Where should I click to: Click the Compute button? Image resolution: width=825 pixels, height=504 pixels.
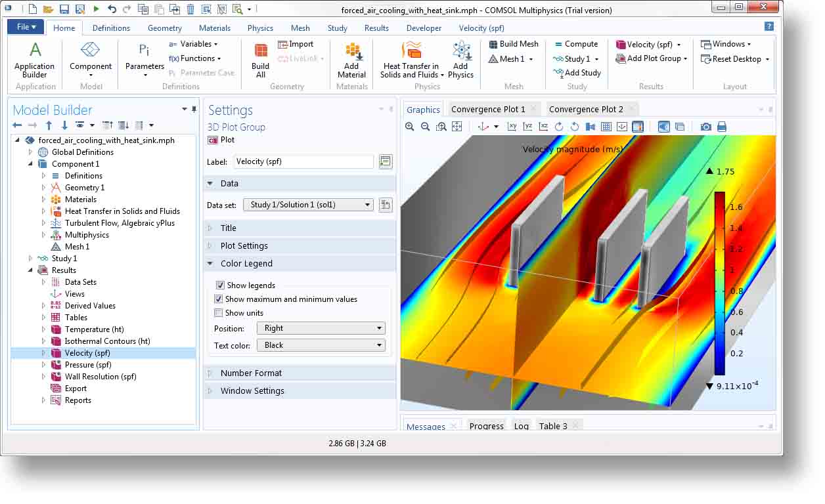point(577,44)
